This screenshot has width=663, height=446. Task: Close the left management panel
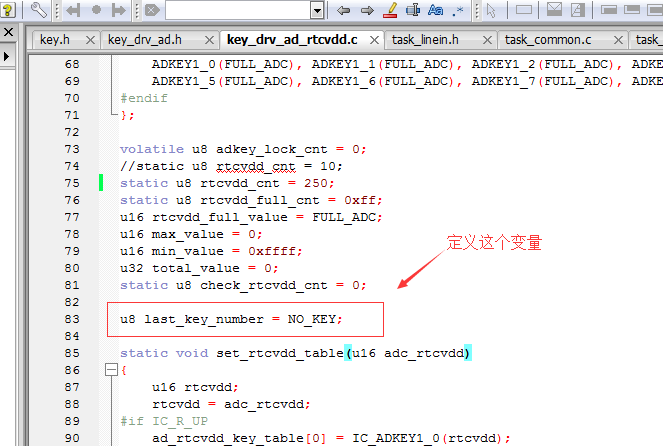pos(8,32)
